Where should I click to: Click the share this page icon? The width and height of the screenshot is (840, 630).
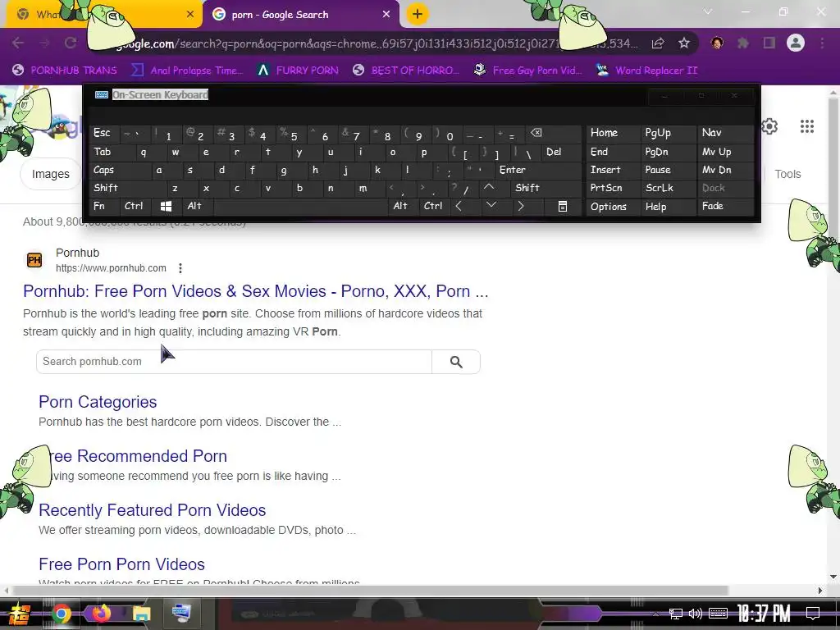658,43
